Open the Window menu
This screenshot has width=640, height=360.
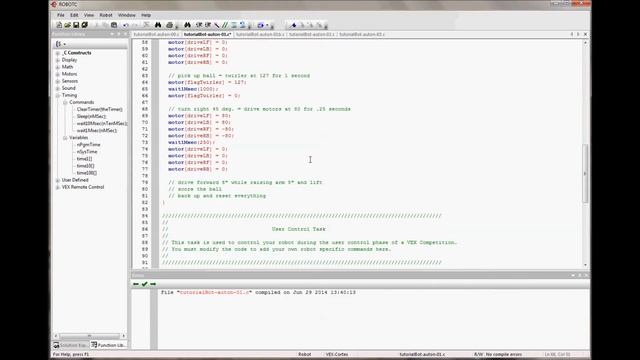127,15
